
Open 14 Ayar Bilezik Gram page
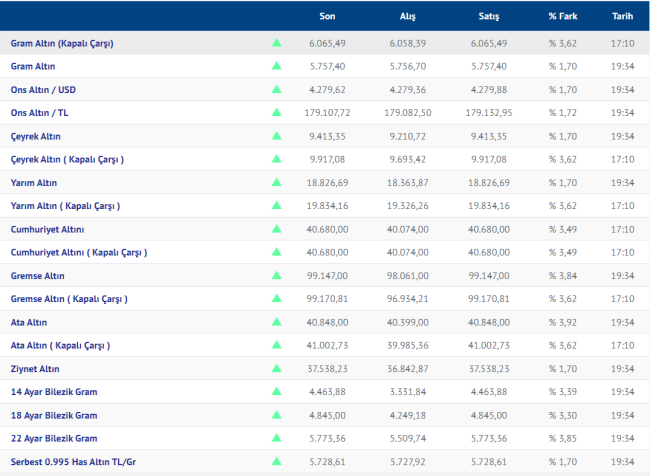tap(54, 392)
